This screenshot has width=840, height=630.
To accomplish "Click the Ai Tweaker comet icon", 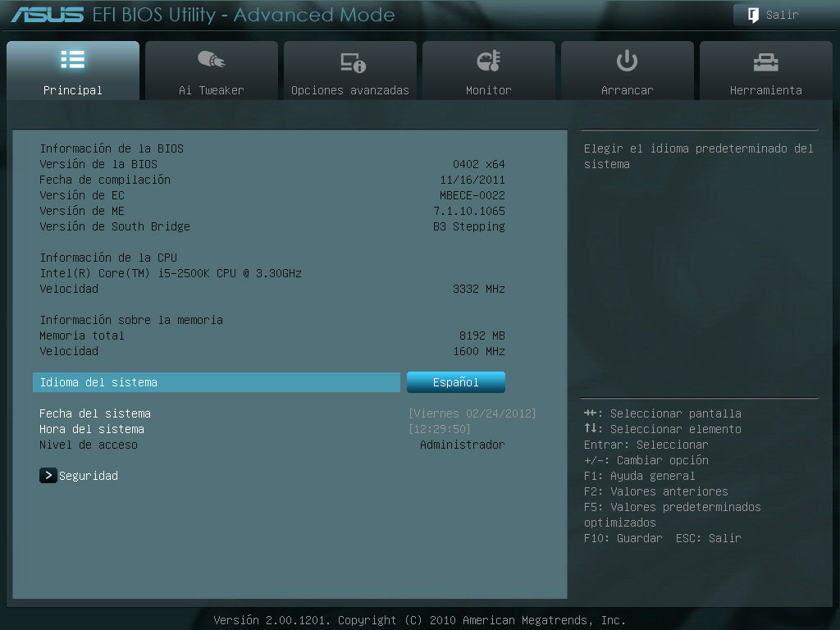I will (211, 59).
